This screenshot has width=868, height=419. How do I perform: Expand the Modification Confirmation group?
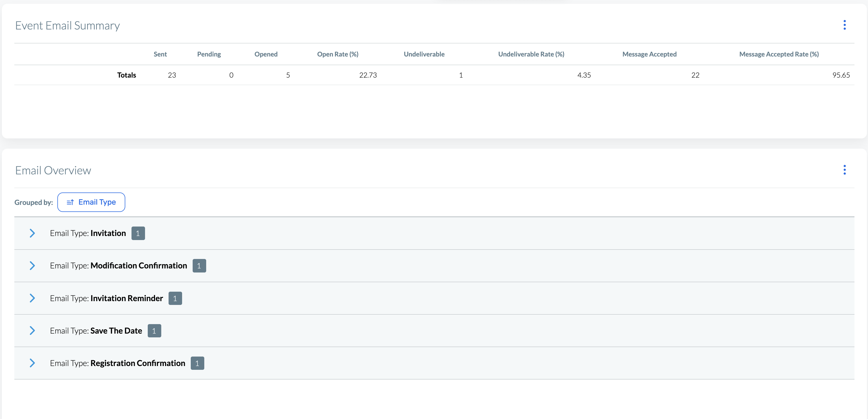click(x=32, y=266)
